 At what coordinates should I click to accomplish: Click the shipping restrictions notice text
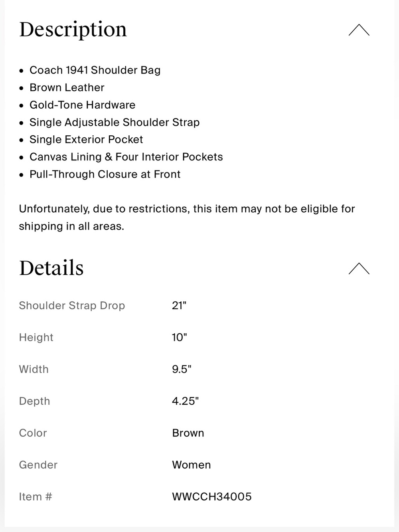pos(187,218)
